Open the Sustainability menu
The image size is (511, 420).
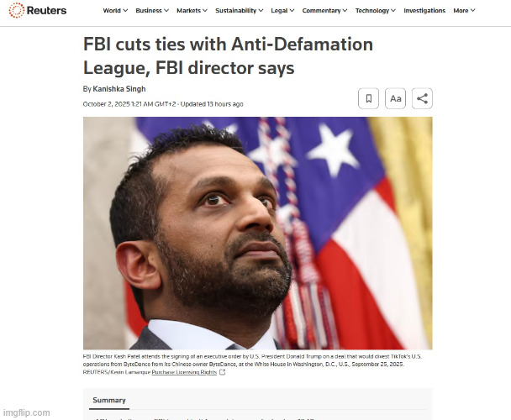240,10
